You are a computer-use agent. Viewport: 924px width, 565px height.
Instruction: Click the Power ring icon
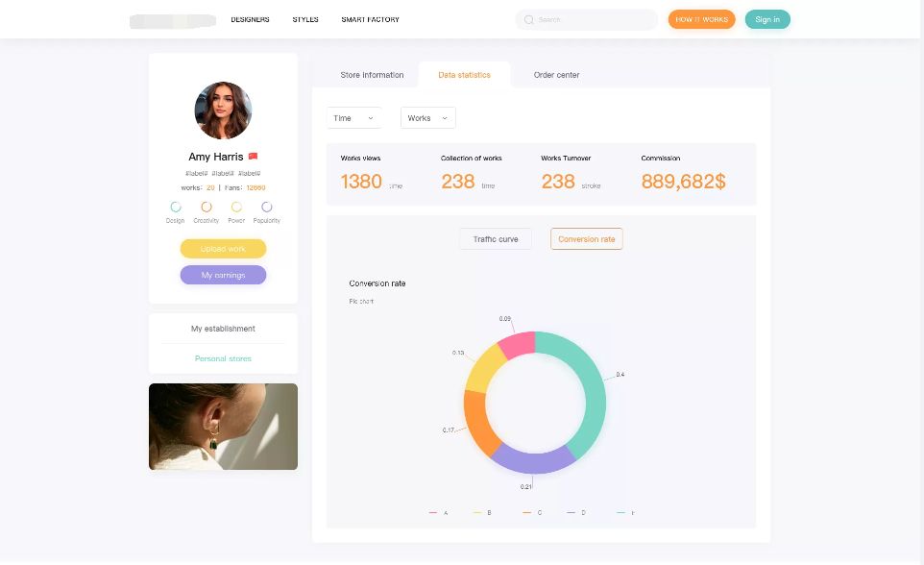tap(236, 207)
